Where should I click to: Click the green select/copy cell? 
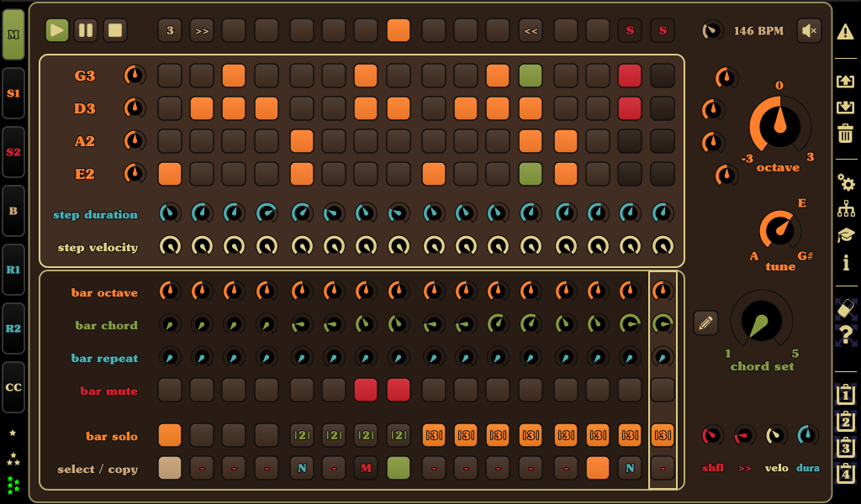point(398,468)
